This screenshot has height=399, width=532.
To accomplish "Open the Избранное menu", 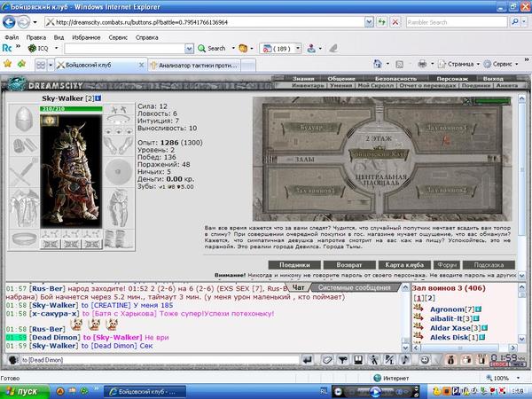I will (x=86, y=37).
